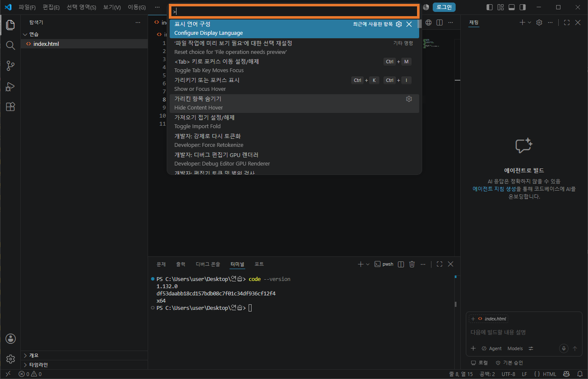Open the Manage gear in activity bar
The image size is (588, 379).
coord(11,359)
